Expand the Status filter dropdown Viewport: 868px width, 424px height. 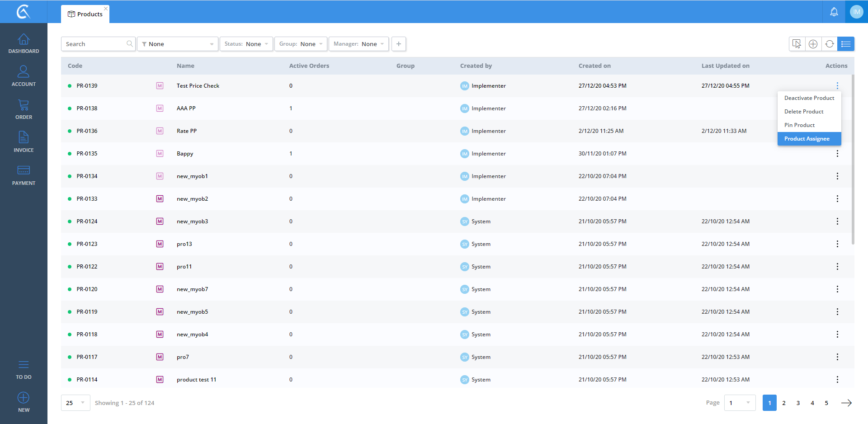tap(246, 44)
